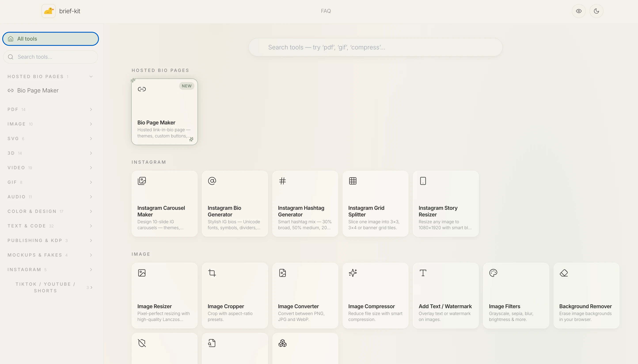The image size is (638, 364).
Task: Open the FAQ page from header
Action: point(326,11)
